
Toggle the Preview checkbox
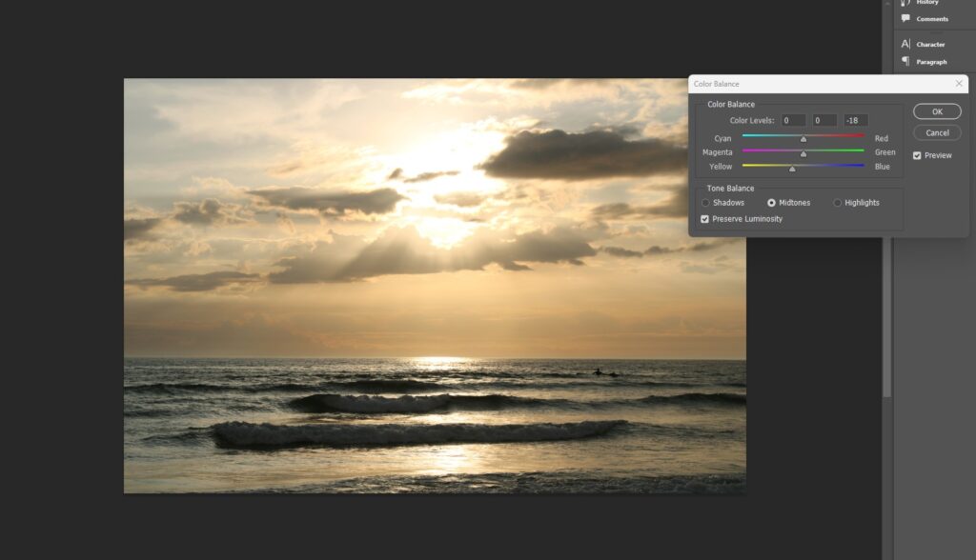917,155
